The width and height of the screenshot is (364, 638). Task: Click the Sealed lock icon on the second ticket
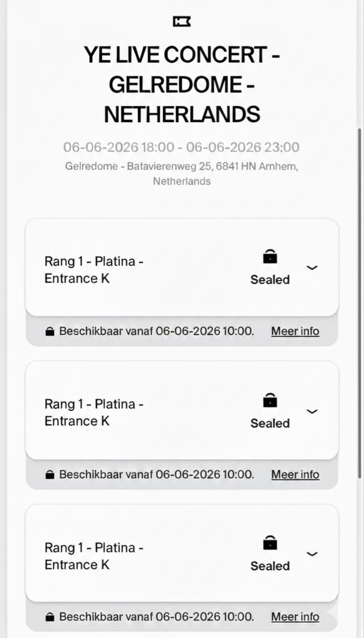click(x=269, y=399)
